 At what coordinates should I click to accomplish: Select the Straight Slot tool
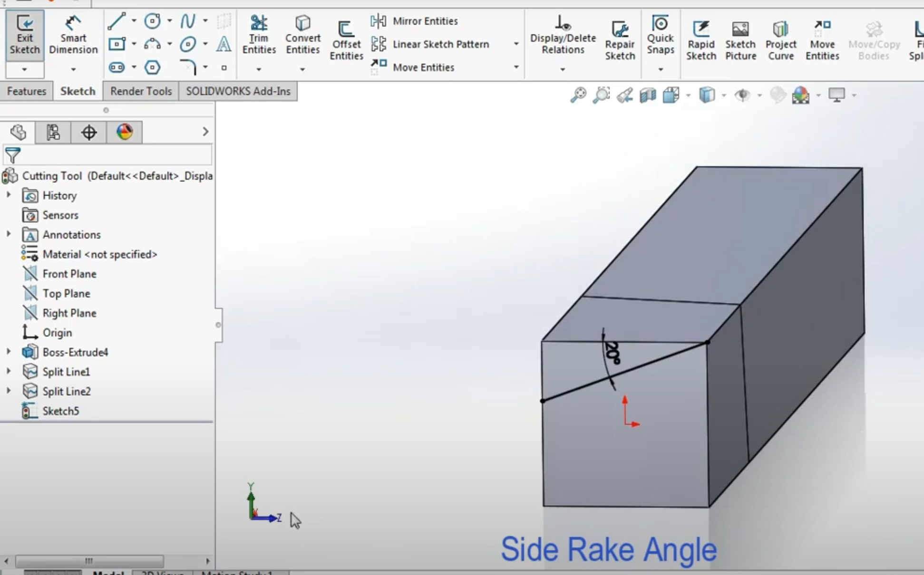[117, 67]
